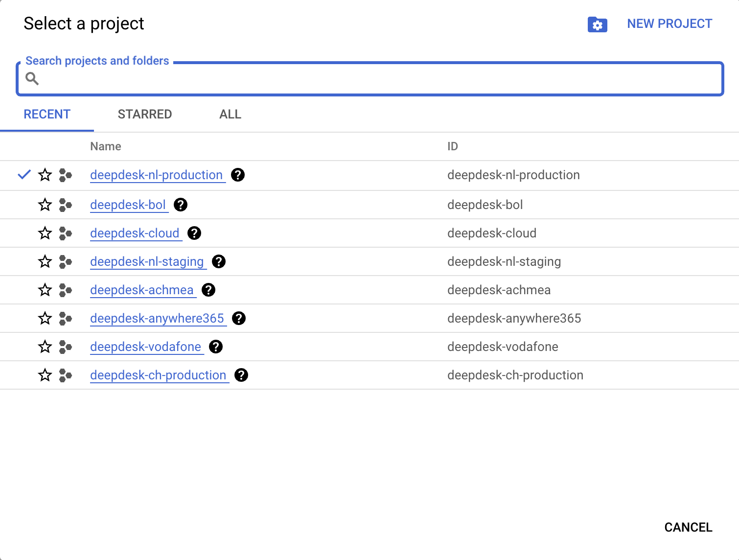Switch to the ALL tab
Image resolution: width=739 pixels, height=560 pixels.
pyautogui.click(x=230, y=114)
